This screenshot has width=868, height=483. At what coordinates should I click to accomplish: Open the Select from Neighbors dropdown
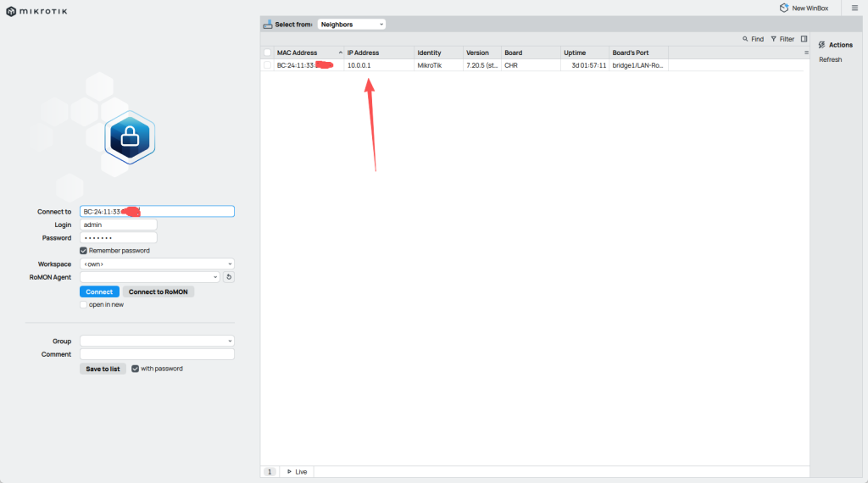click(352, 25)
